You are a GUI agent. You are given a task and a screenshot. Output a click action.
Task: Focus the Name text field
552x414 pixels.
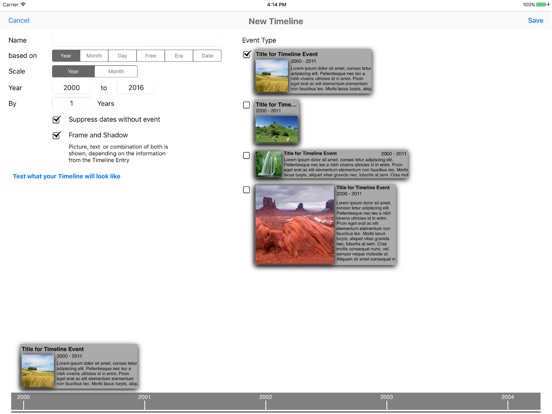pyautogui.click(x=137, y=40)
